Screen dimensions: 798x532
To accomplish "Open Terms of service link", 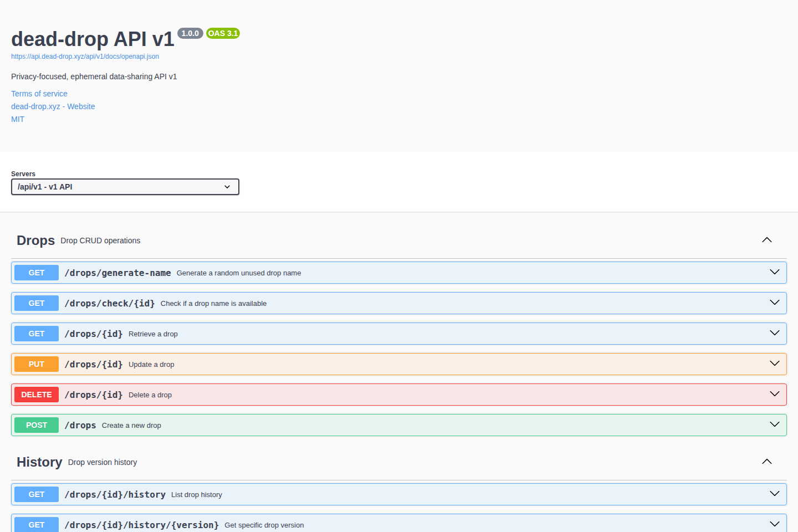I will point(39,94).
